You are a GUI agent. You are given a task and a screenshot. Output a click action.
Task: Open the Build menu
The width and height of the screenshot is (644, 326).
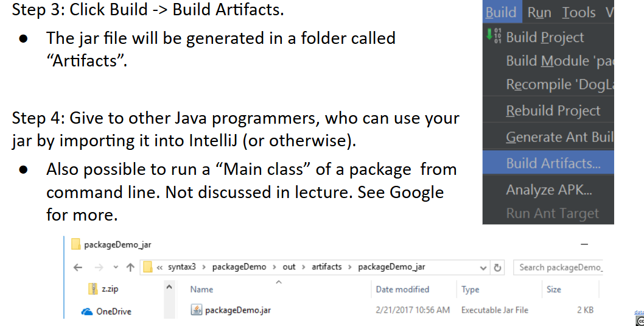pos(502,12)
